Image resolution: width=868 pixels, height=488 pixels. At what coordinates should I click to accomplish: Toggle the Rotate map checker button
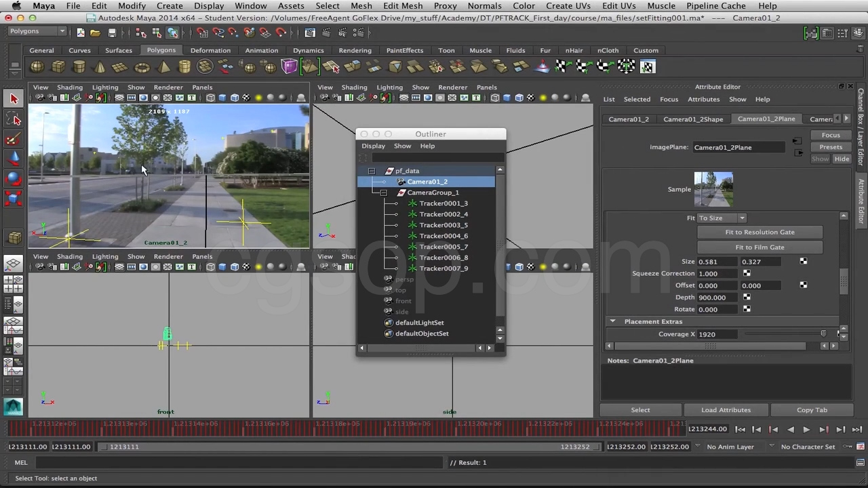[x=747, y=309]
